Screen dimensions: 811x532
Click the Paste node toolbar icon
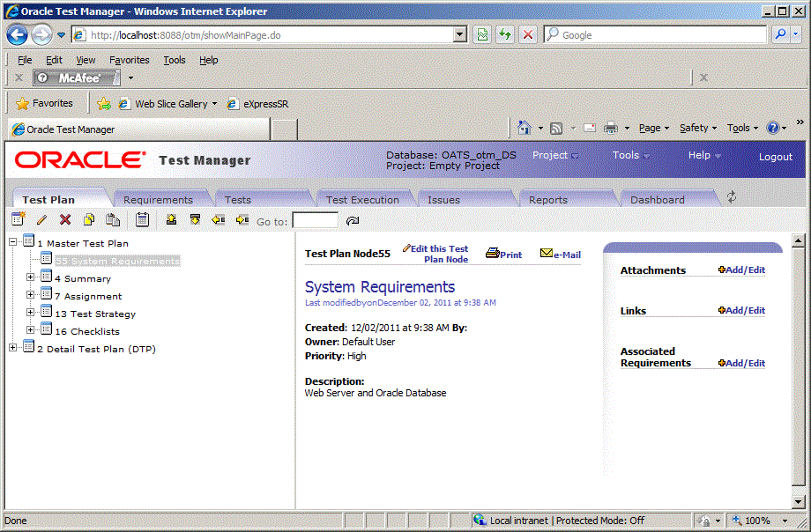click(113, 219)
